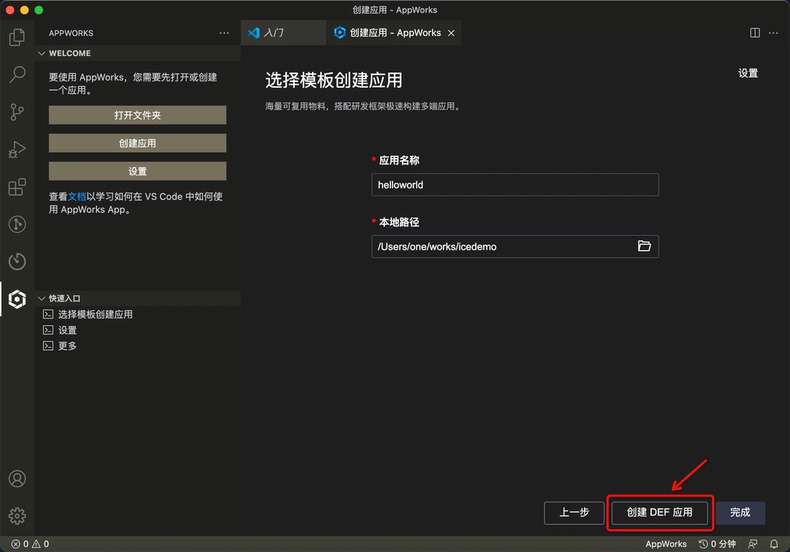Focus the 应用名称 input field
This screenshot has height=552, width=790.
515,185
